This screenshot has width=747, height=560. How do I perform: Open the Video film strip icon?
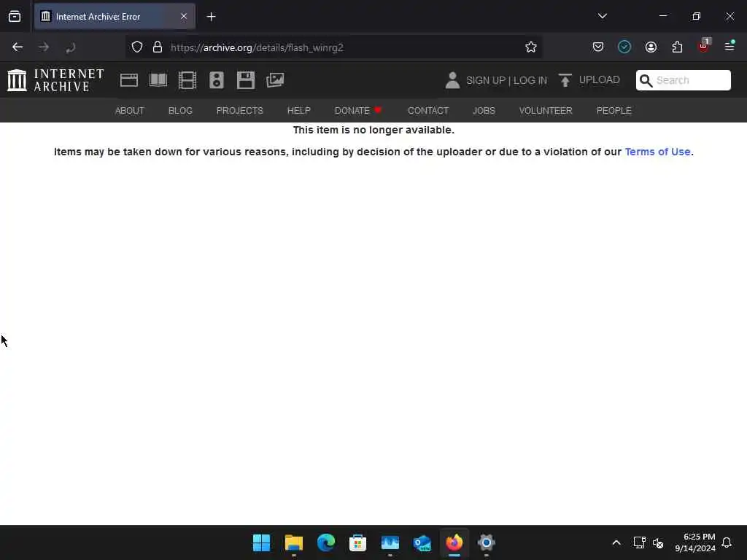(x=187, y=80)
